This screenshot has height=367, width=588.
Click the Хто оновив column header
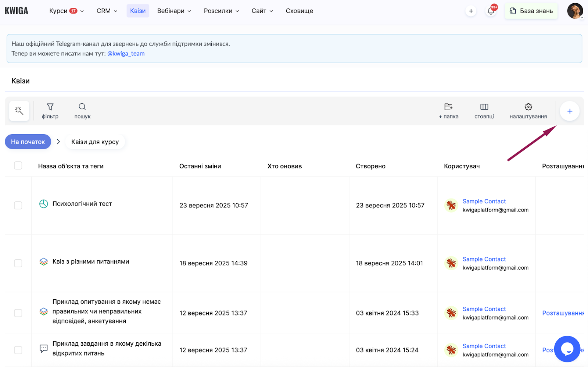tap(285, 166)
